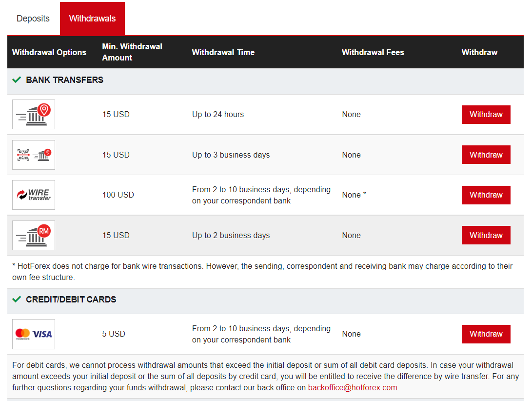Click the local bank transfer pin icon

(34, 115)
